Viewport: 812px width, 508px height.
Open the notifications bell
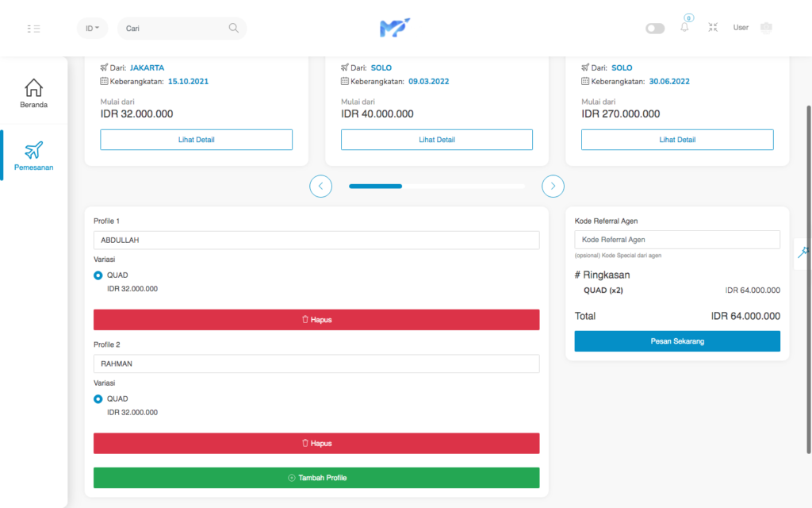[x=684, y=28]
